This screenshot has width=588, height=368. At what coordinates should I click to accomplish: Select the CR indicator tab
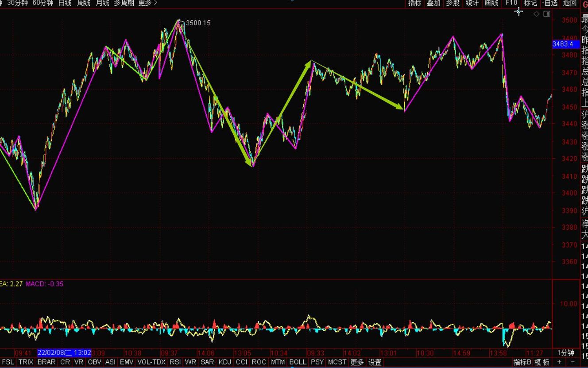click(65, 362)
